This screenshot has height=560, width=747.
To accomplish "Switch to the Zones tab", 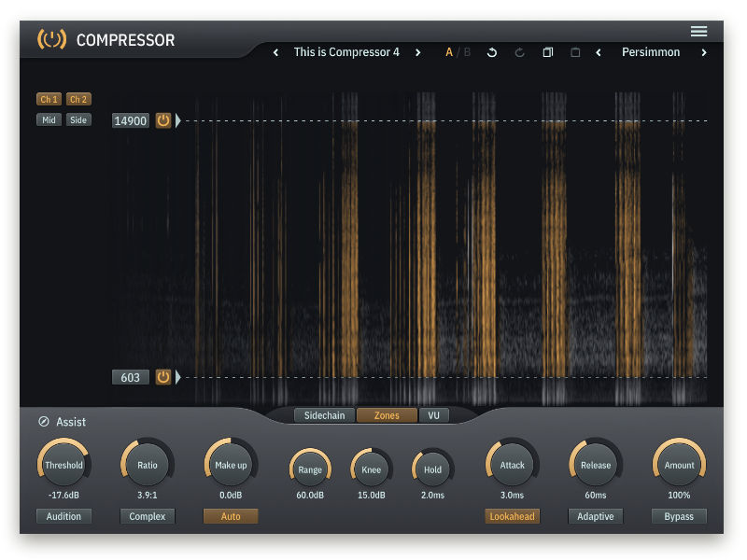I will 387,415.
